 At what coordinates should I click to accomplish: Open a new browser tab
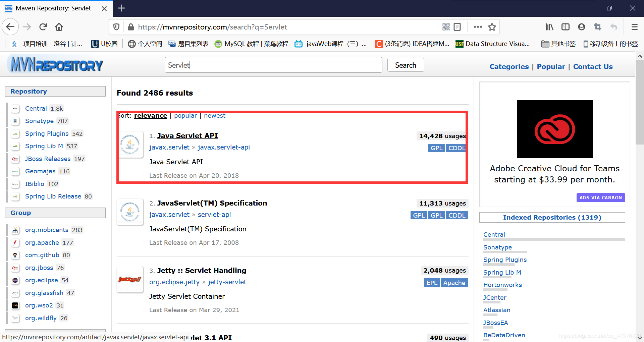pos(121,8)
